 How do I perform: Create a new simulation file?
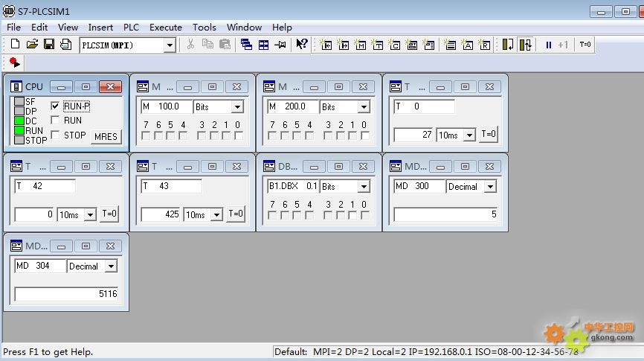(15, 45)
